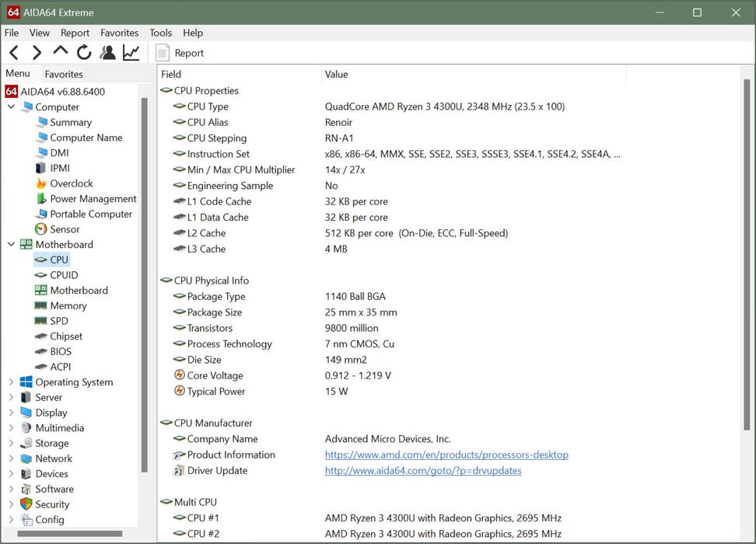Select the CPUID tree item
This screenshot has width=756, height=544.
64,275
